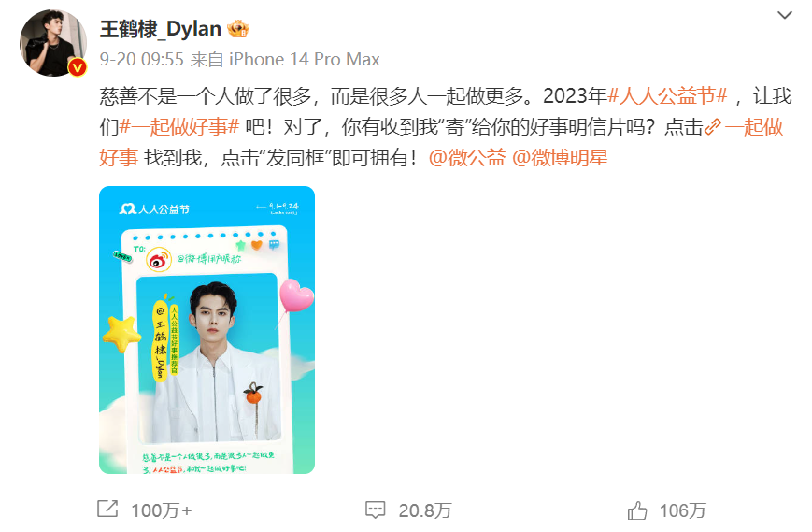812x532 pixels.
Task: Click the chain link icon before 一起做好事
Action: tap(713, 127)
